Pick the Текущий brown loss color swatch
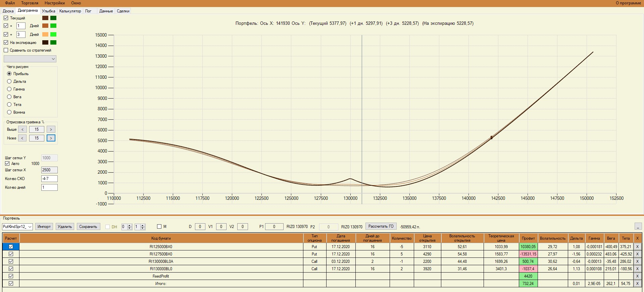 pos(45,18)
